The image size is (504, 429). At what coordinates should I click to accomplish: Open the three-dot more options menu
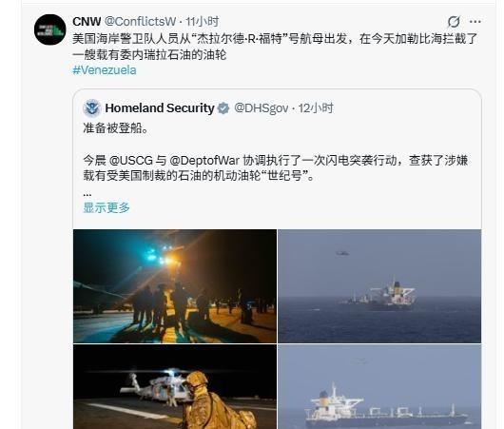(x=475, y=22)
